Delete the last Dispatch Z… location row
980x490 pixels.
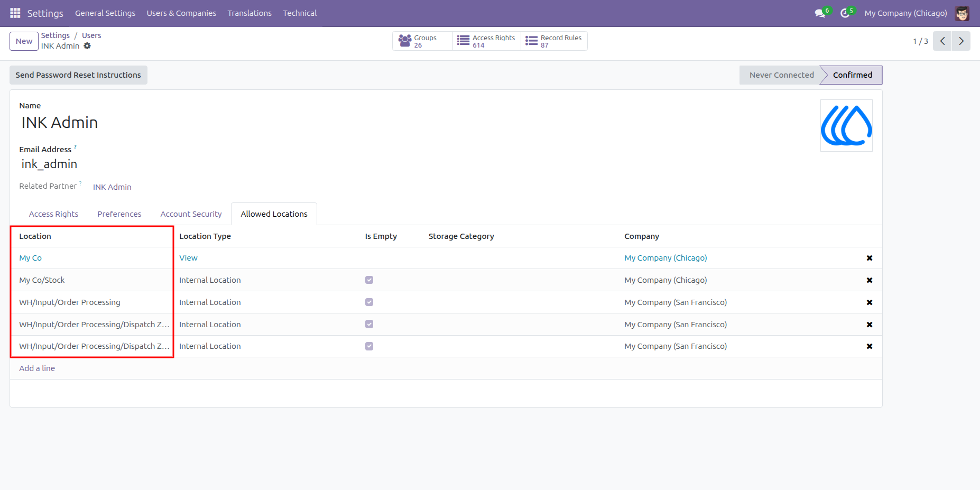tap(870, 346)
